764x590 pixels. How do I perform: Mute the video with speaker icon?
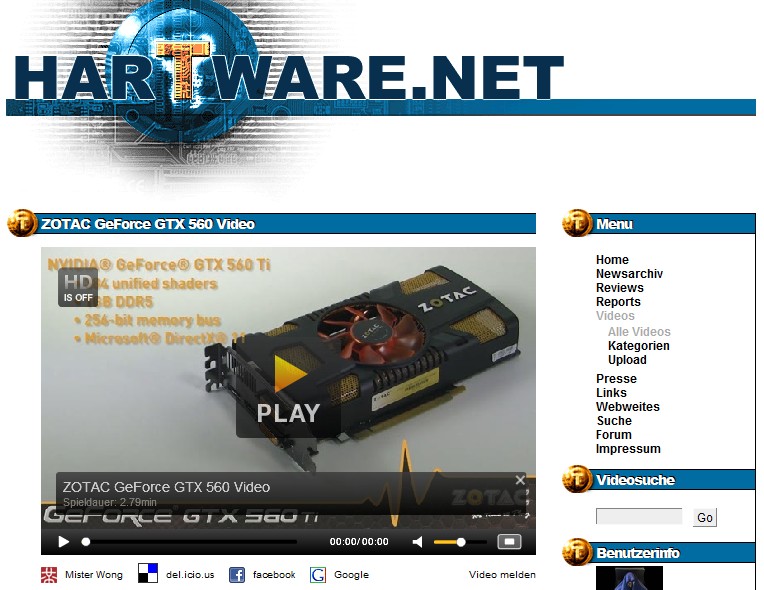(418, 542)
